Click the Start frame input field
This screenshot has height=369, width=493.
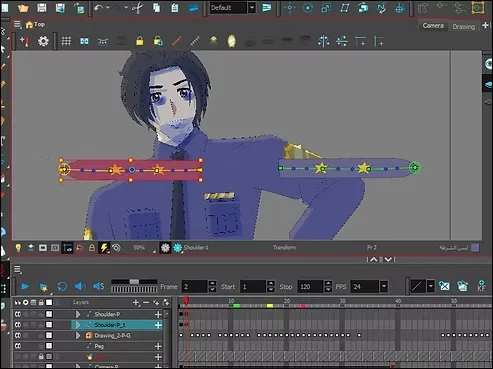(x=253, y=286)
